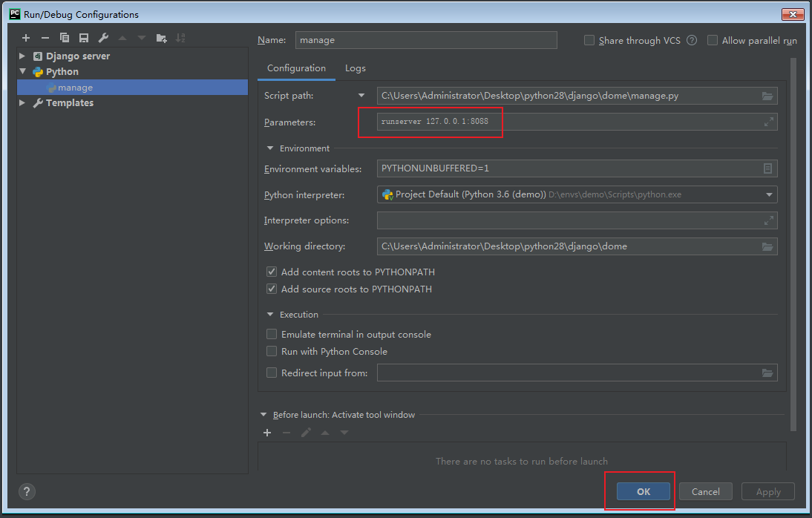Confirm with the OK button
This screenshot has height=518, width=812.
click(x=644, y=491)
